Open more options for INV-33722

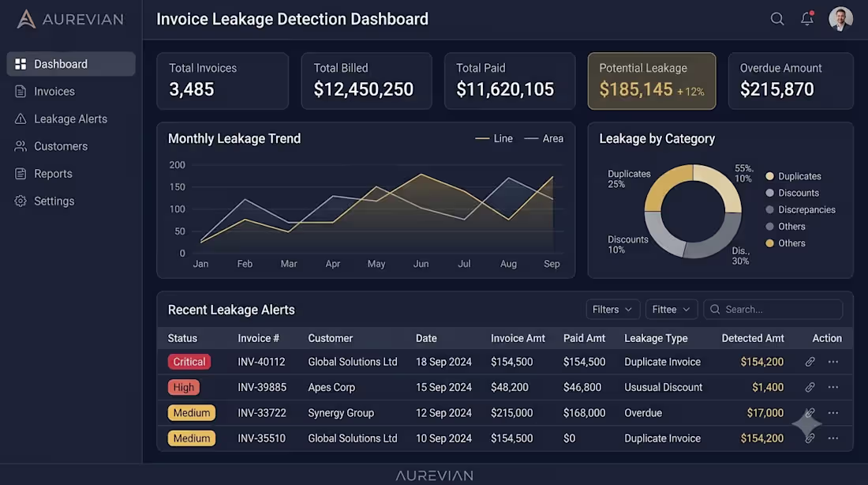click(833, 413)
